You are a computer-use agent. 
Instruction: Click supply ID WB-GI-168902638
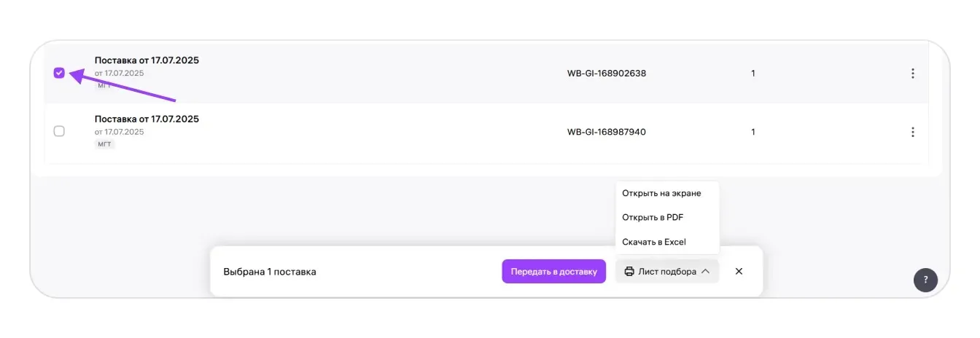click(x=607, y=74)
